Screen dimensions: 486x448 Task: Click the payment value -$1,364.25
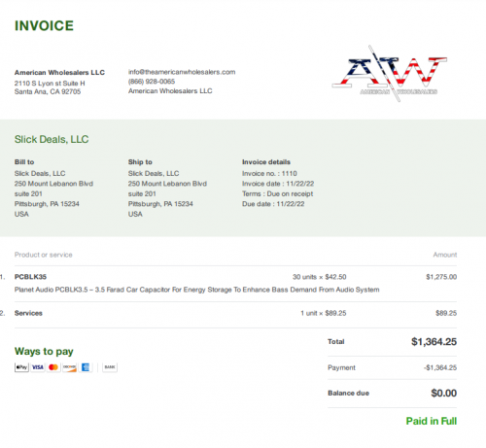(440, 367)
